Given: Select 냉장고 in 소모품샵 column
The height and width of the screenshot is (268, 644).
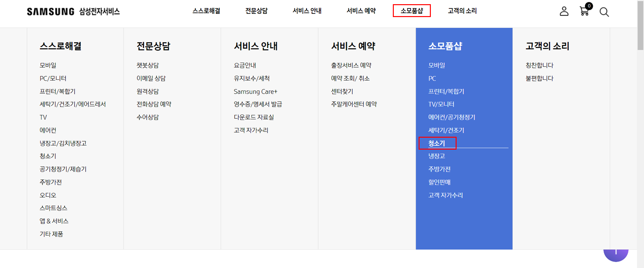Looking at the screenshot, I should pos(437,156).
